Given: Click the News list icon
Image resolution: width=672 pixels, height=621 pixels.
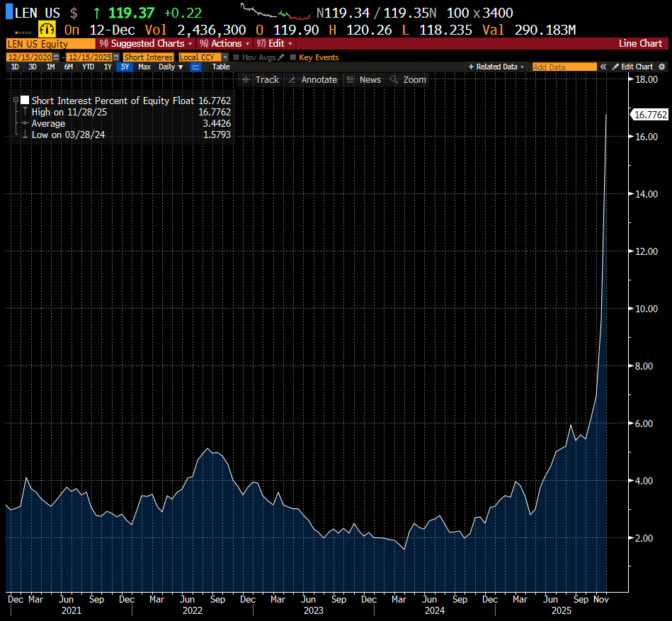Looking at the screenshot, I should click(350, 80).
